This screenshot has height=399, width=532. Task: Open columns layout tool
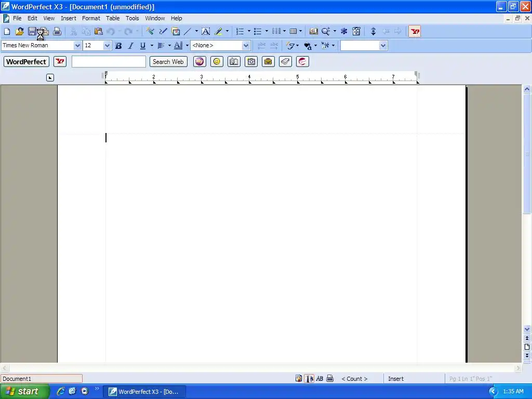(276, 32)
